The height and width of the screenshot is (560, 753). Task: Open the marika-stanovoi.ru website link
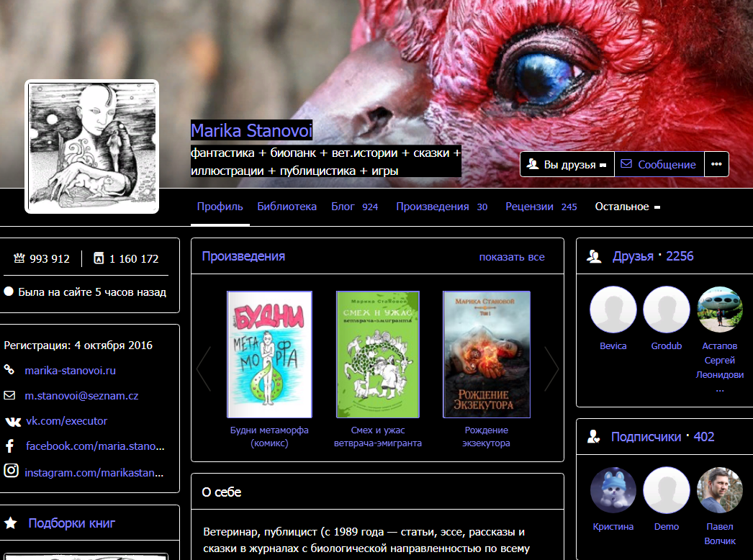coord(70,370)
